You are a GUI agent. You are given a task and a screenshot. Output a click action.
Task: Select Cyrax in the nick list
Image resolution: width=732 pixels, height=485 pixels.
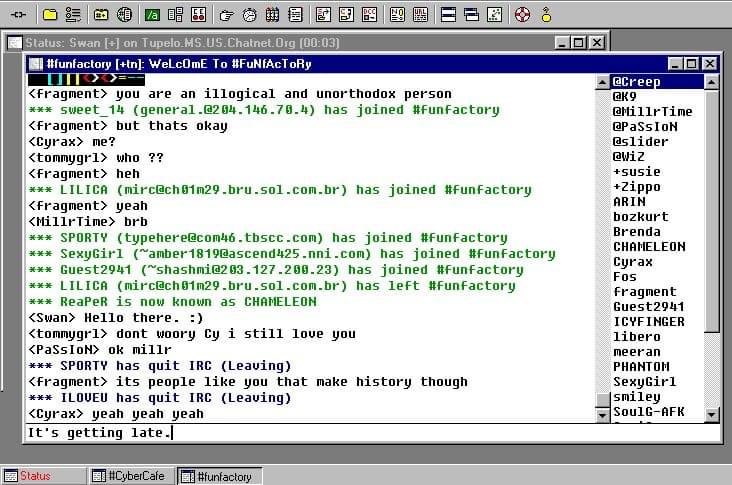click(657, 261)
